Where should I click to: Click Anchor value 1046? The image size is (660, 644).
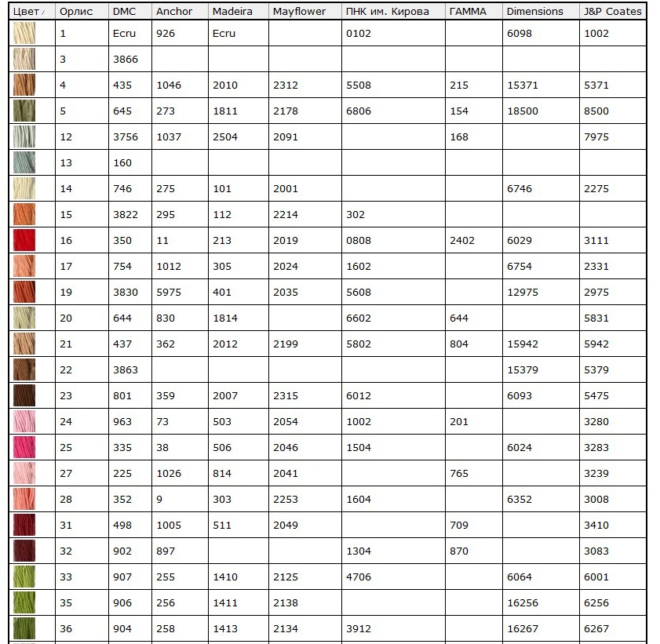pos(169,85)
